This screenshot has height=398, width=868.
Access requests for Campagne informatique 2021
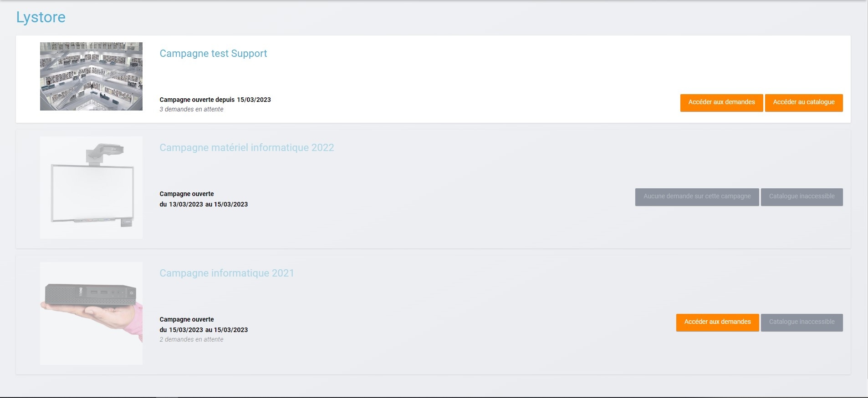point(717,322)
